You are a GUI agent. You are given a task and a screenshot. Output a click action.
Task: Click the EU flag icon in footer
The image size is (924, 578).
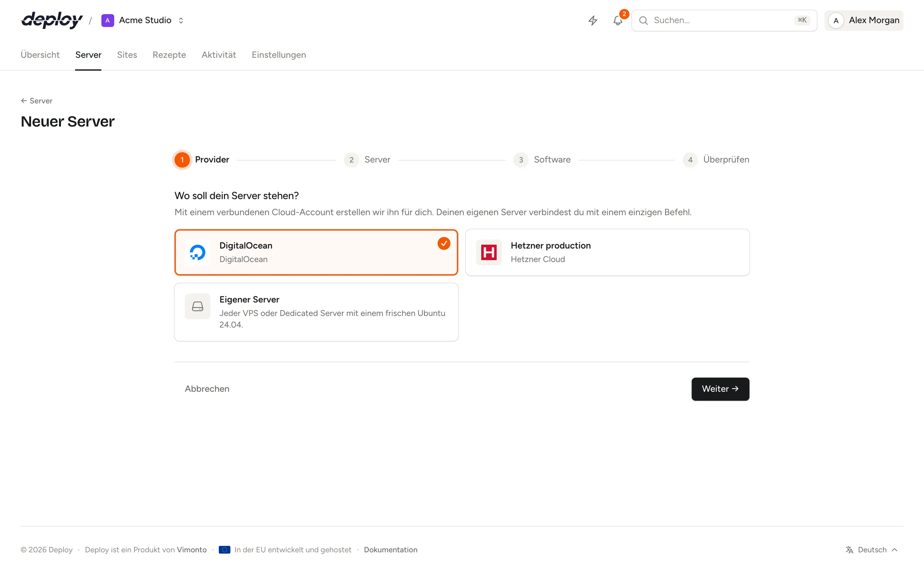point(225,550)
